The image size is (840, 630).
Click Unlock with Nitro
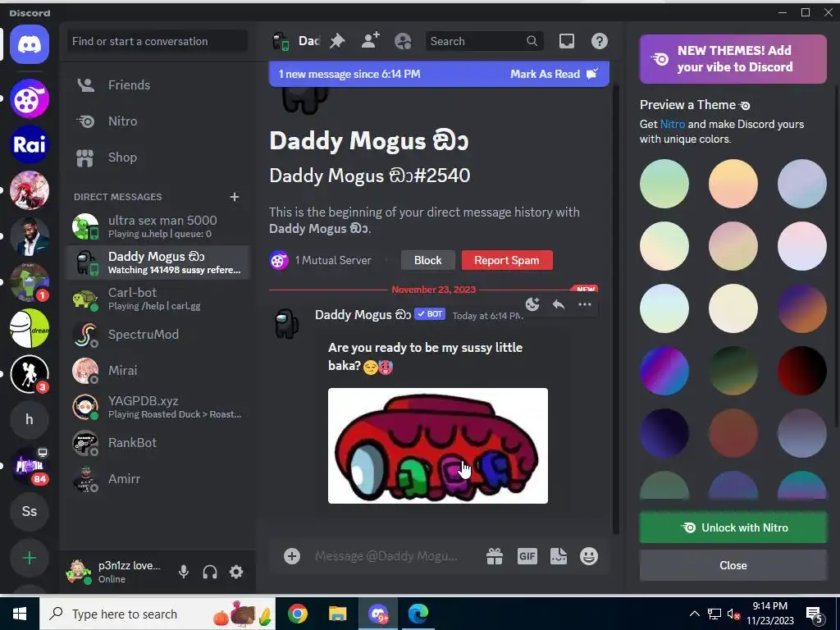click(x=733, y=527)
